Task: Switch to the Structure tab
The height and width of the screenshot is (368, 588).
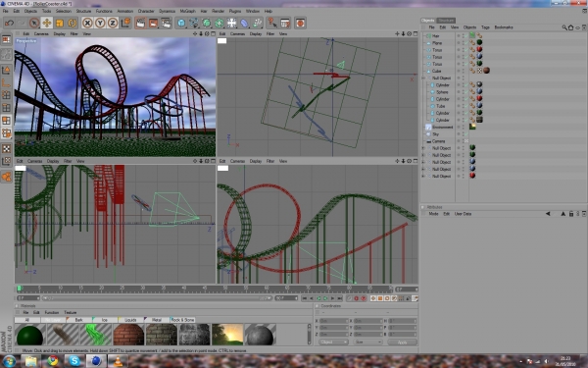Action: [x=446, y=21]
